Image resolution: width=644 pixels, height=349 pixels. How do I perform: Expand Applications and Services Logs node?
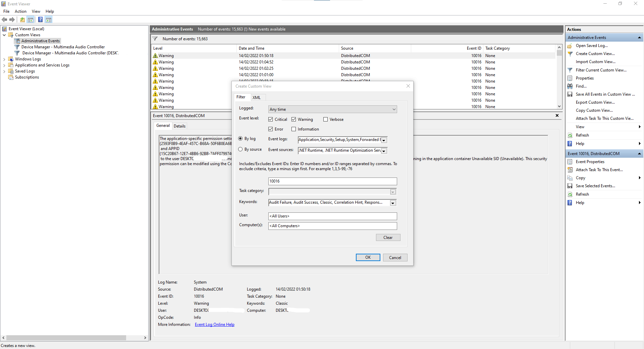[x=4, y=65]
